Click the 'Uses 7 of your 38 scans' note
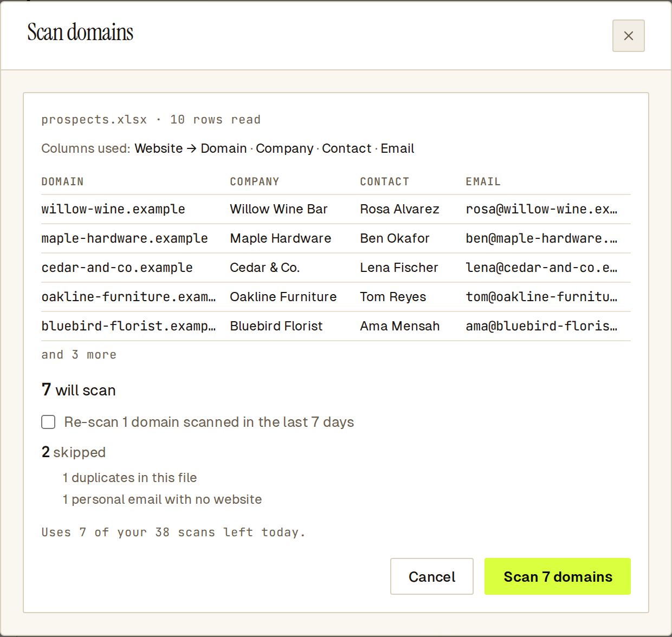The image size is (672, 637). (173, 532)
